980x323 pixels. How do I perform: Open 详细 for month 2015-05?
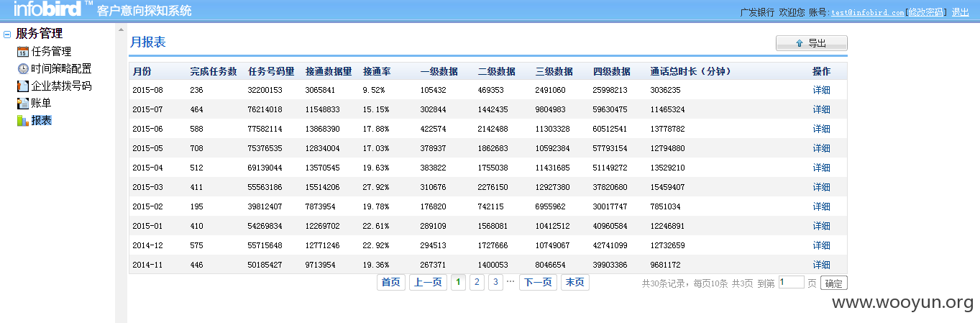point(821,148)
